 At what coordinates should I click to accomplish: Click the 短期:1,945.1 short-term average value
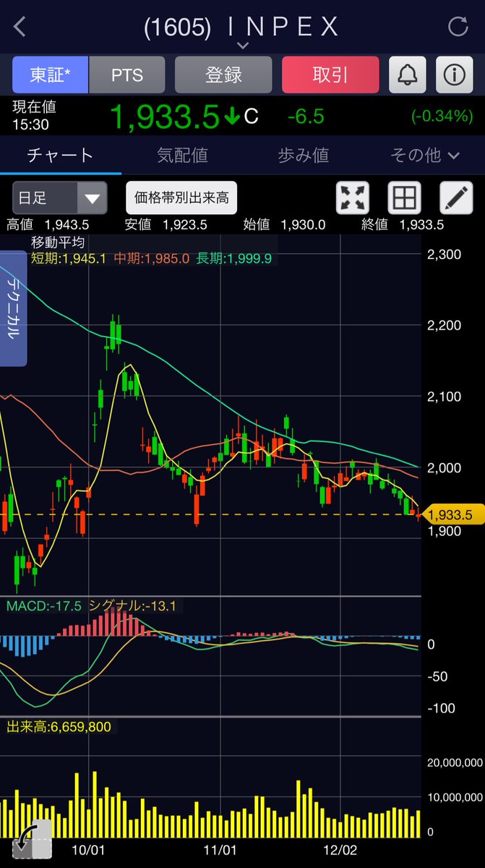pyautogui.click(x=69, y=258)
